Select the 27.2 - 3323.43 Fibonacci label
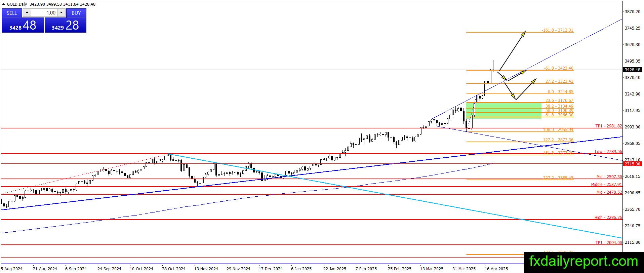Viewport: 644px width, 273px height. [x=559, y=81]
